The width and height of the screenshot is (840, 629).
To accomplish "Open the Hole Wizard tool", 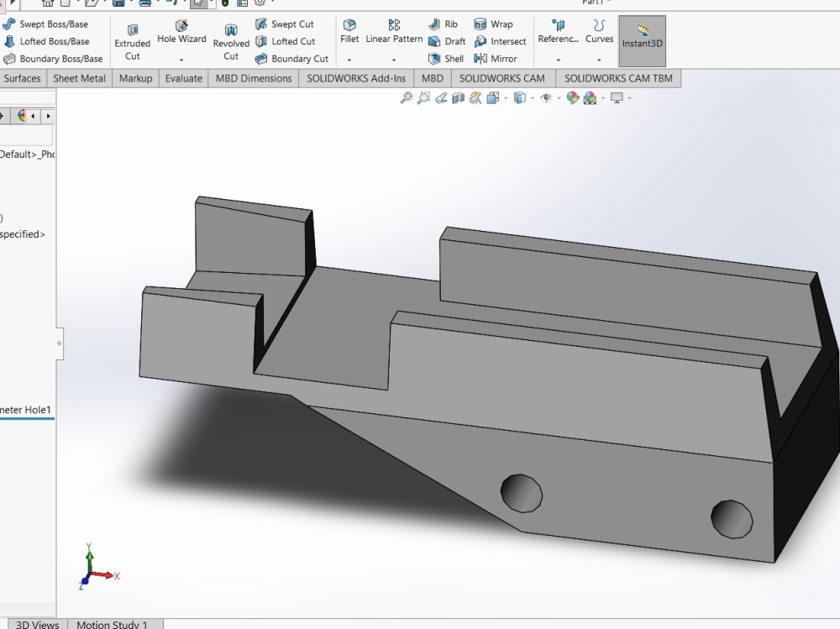I will tap(181, 32).
